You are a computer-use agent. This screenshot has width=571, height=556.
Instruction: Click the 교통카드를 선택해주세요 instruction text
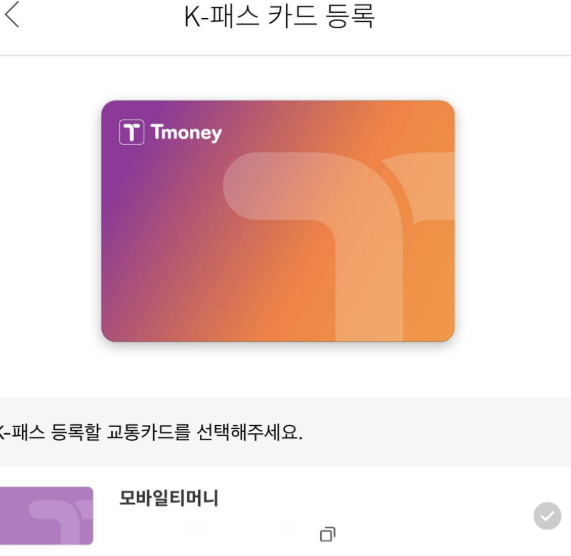204,432
